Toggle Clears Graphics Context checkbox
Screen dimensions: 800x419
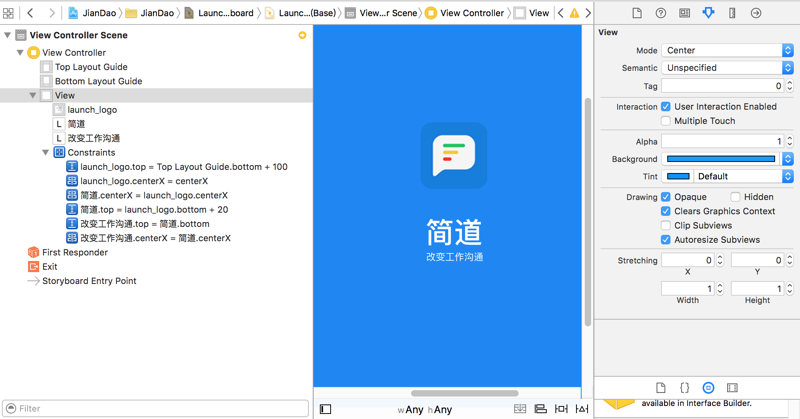tap(666, 211)
